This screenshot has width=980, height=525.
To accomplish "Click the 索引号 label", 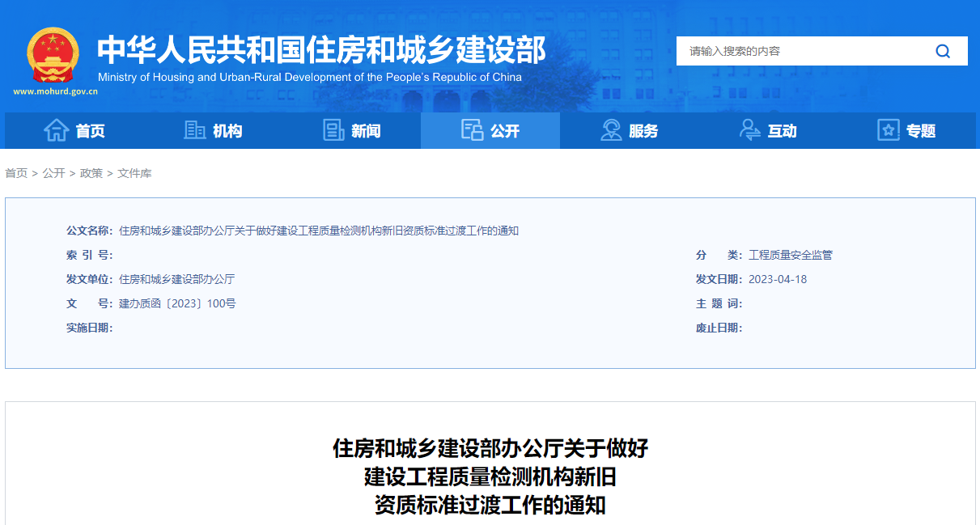I will point(89,255).
